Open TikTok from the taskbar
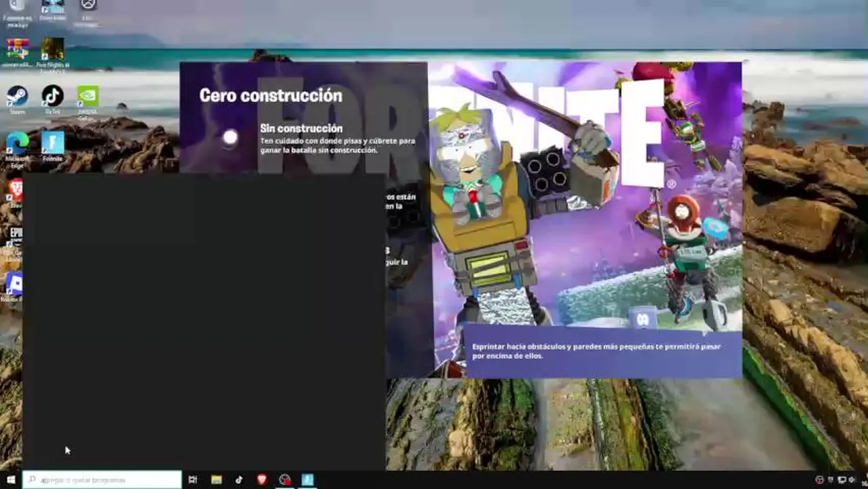 pos(239,479)
